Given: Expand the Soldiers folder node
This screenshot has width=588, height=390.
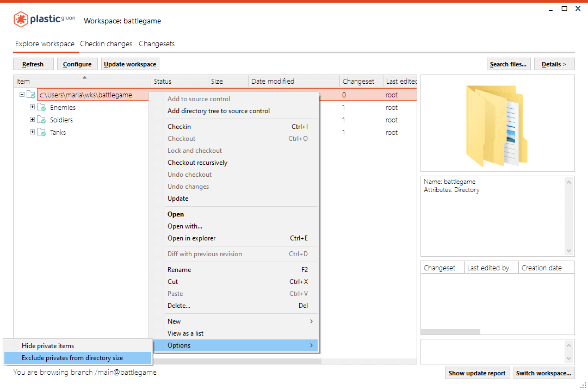Looking at the screenshot, I should click(x=32, y=120).
